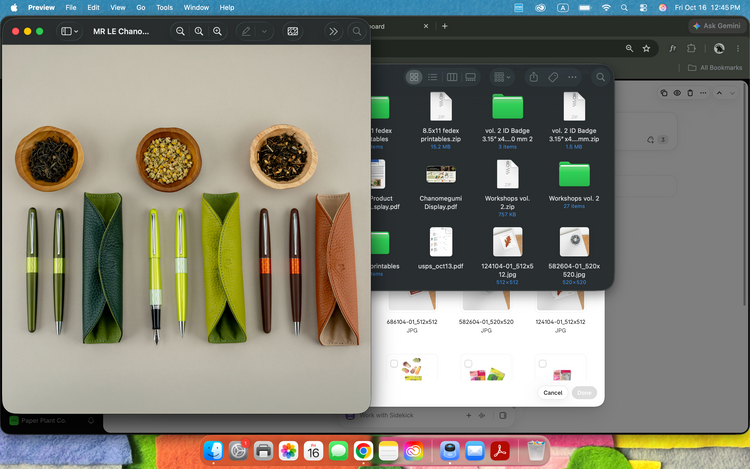Viewport: 750px width, 469px height.
Task: Expand Preview toolbar overflow chevrons
Action: pyautogui.click(x=333, y=31)
